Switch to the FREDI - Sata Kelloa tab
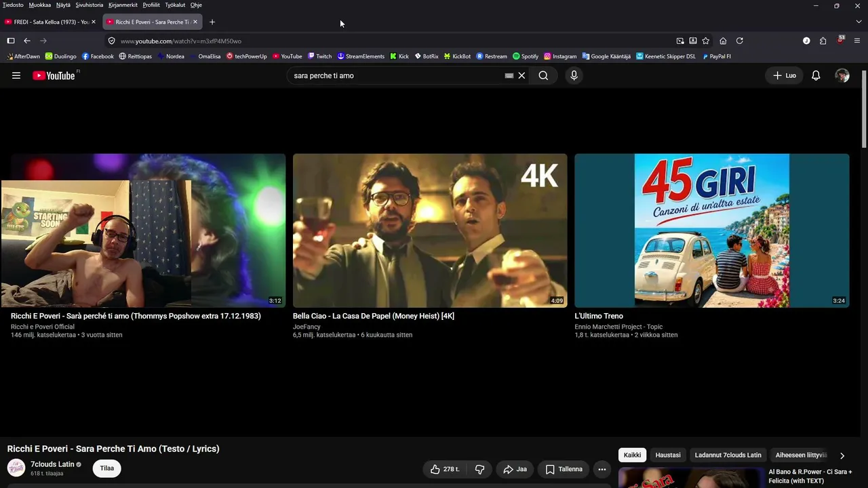The height and width of the screenshot is (488, 868). click(50, 22)
